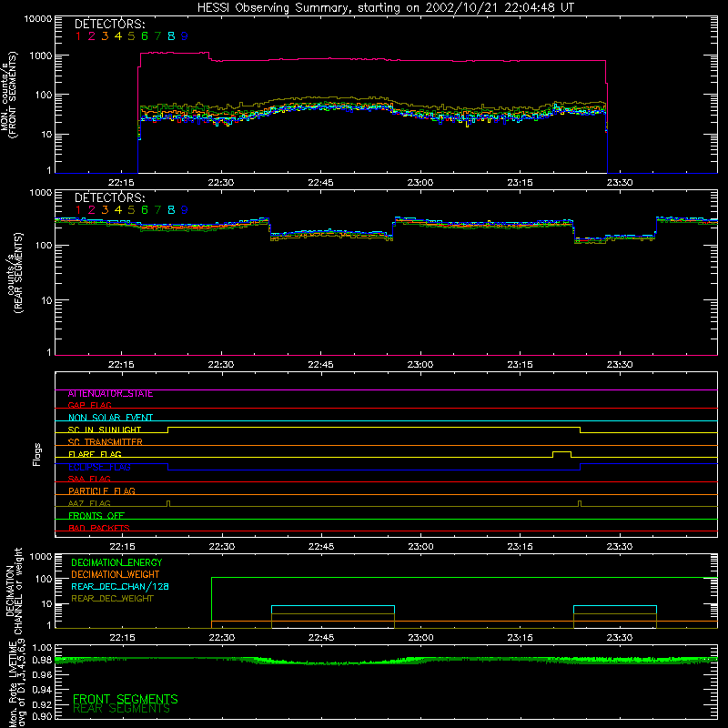
Task: Click the first olive flag spike near 22:22
Action: [168, 503]
